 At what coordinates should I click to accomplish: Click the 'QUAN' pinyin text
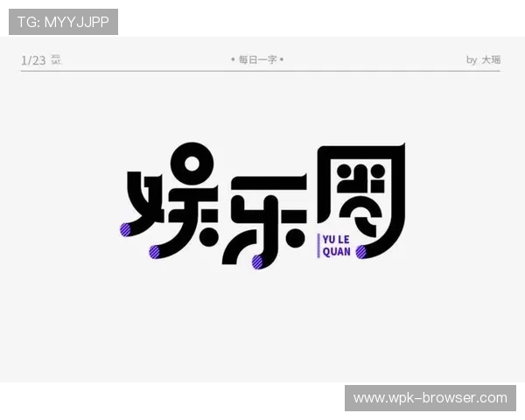tap(337, 252)
